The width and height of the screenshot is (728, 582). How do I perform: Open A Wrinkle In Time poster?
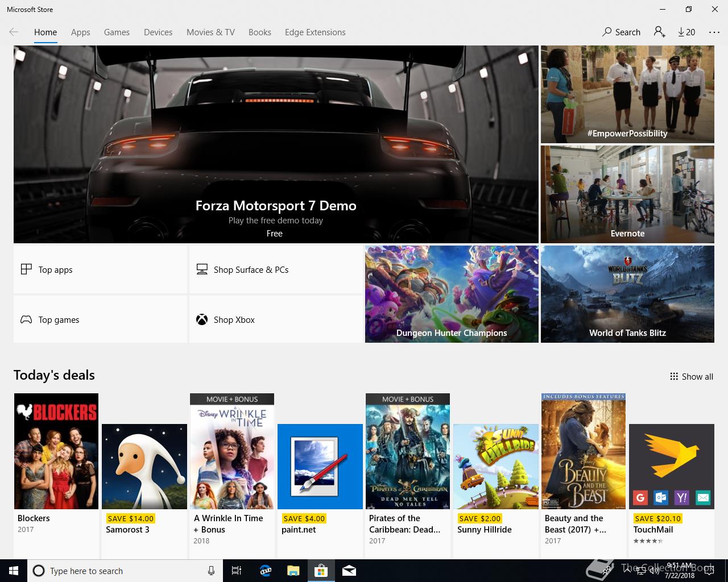(232, 451)
